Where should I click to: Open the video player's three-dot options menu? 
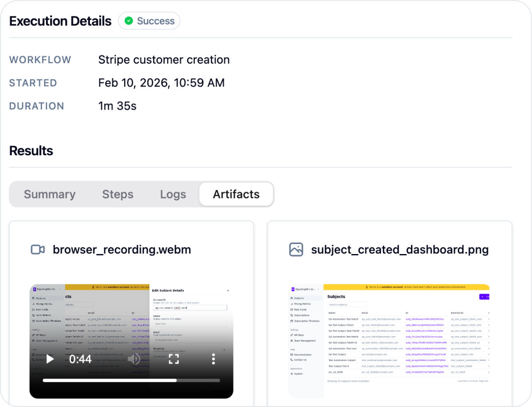tap(213, 359)
